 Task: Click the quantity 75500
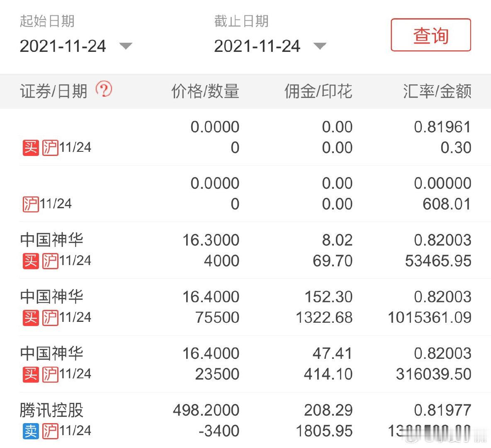coord(217,318)
